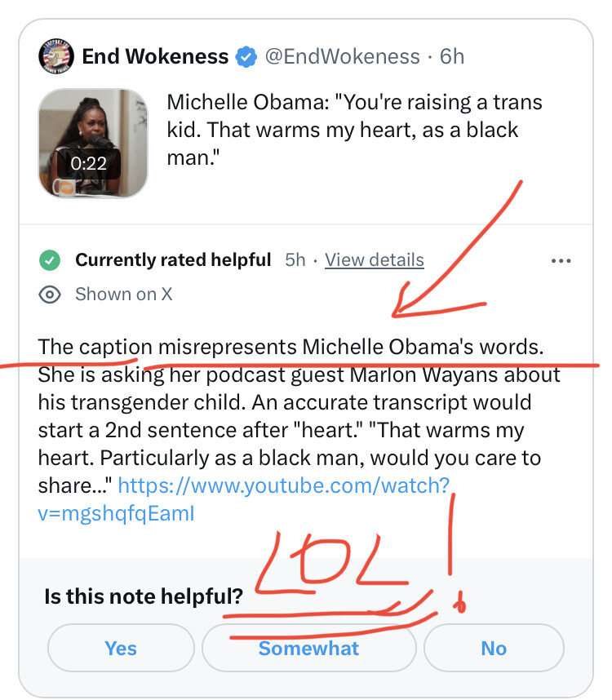The image size is (612, 700).
Task: Click the Michelle Obama quote post text
Action: click(354, 129)
